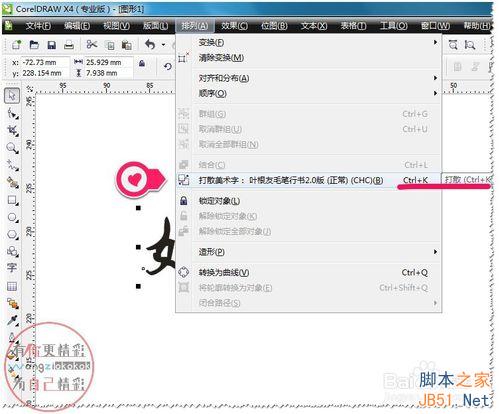Click 将轮廓转换为对象(E) entry
The width and height of the screenshot is (500, 414).
click(308, 288)
